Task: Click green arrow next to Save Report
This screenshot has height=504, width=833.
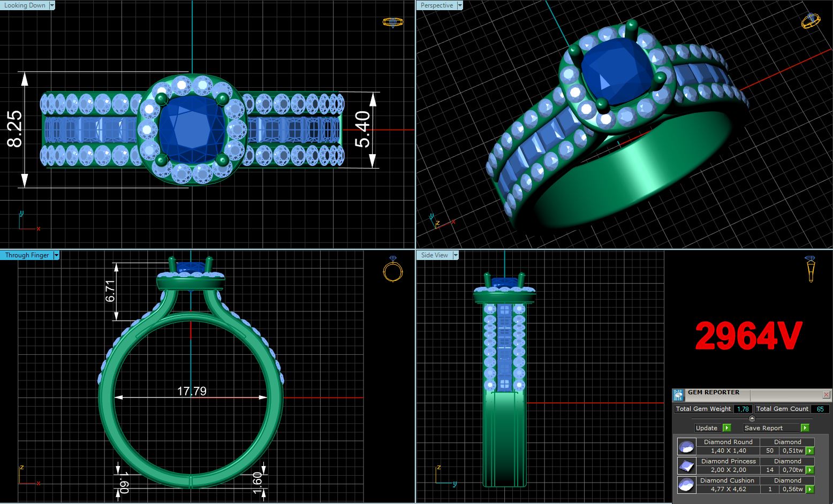Action: [805, 428]
